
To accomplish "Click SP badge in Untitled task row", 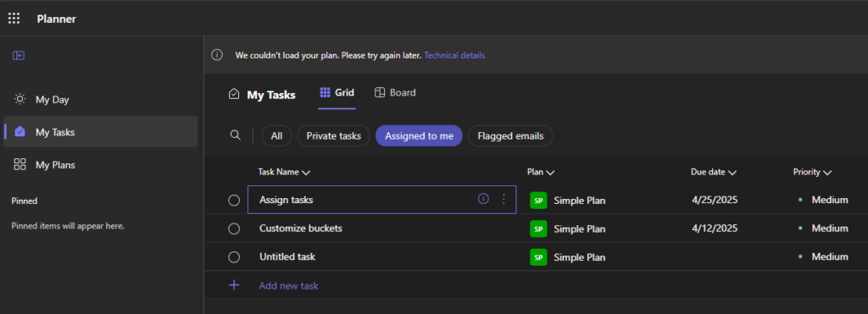I will tap(538, 256).
